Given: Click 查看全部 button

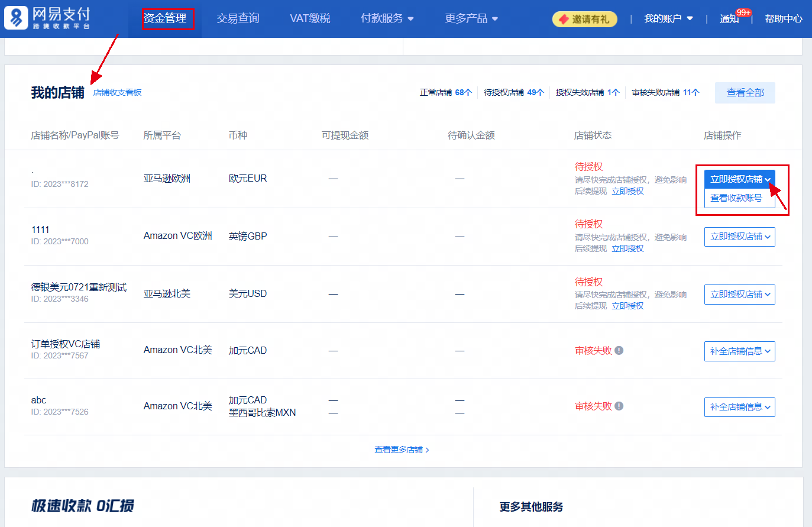Looking at the screenshot, I should (745, 93).
